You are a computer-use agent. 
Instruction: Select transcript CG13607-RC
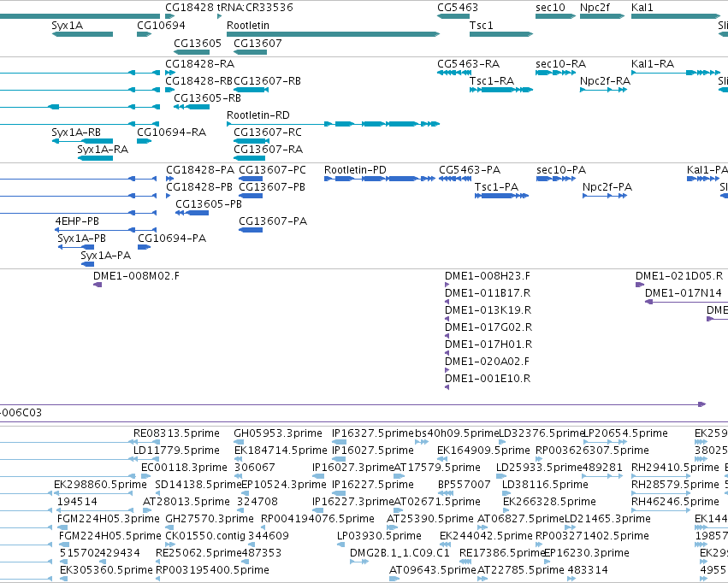click(x=268, y=132)
